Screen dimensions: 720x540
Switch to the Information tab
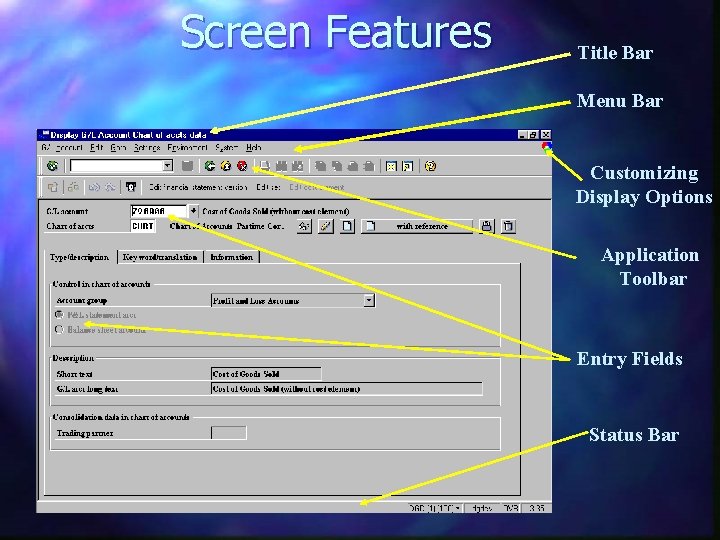pos(231,257)
